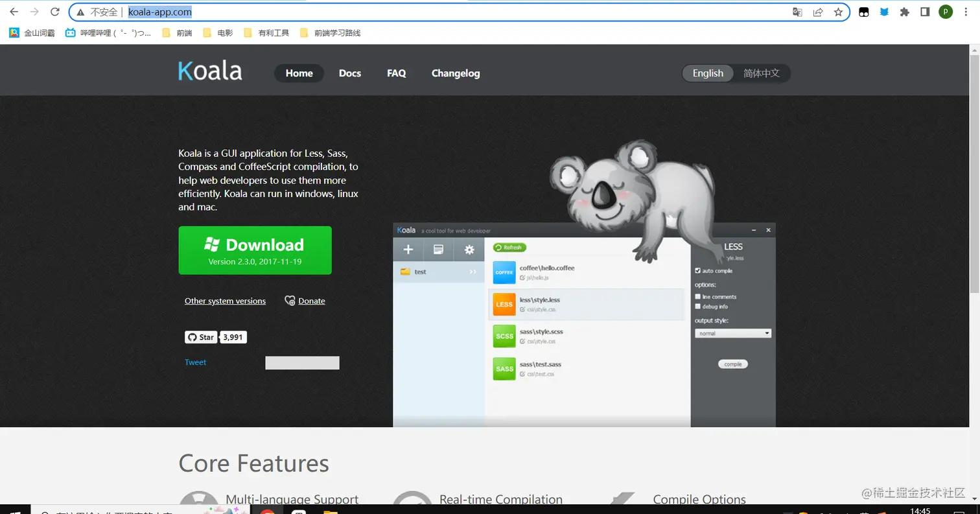The image size is (980, 514).
Task: Go back to the previous page
Action: tap(14, 12)
